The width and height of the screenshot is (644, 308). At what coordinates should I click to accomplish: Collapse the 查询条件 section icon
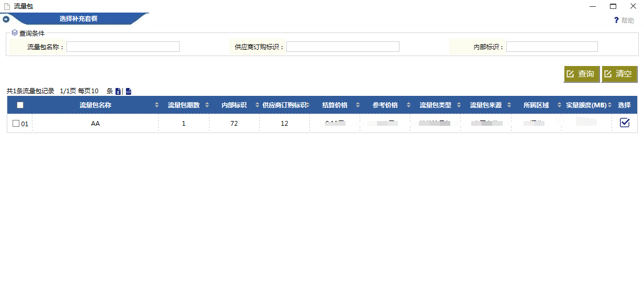point(15,32)
